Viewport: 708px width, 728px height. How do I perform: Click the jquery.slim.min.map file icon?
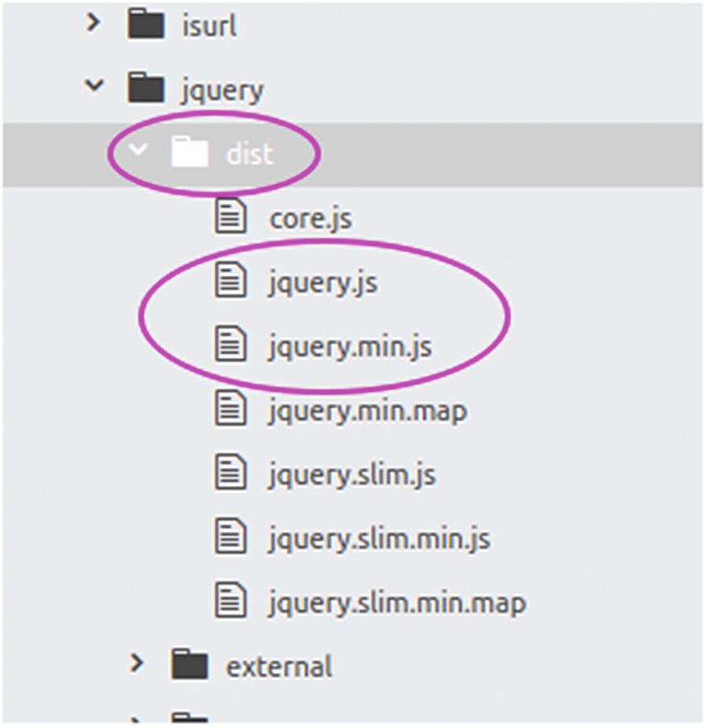click(x=230, y=601)
